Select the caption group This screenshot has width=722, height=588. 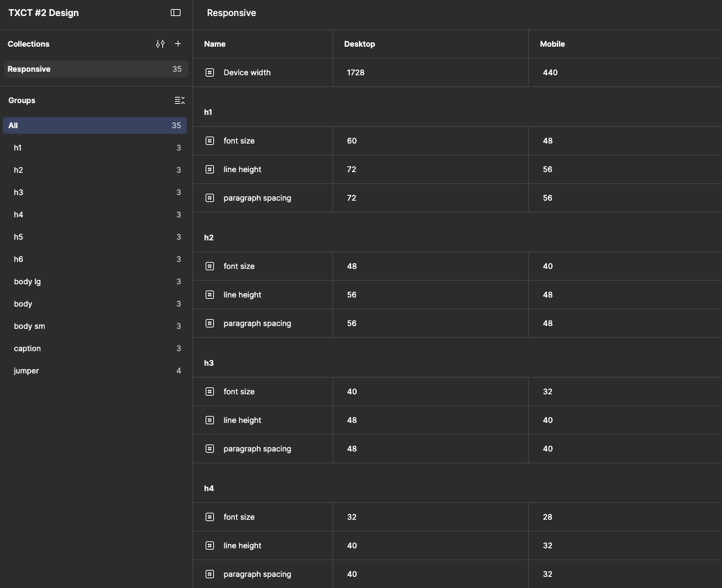point(95,348)
